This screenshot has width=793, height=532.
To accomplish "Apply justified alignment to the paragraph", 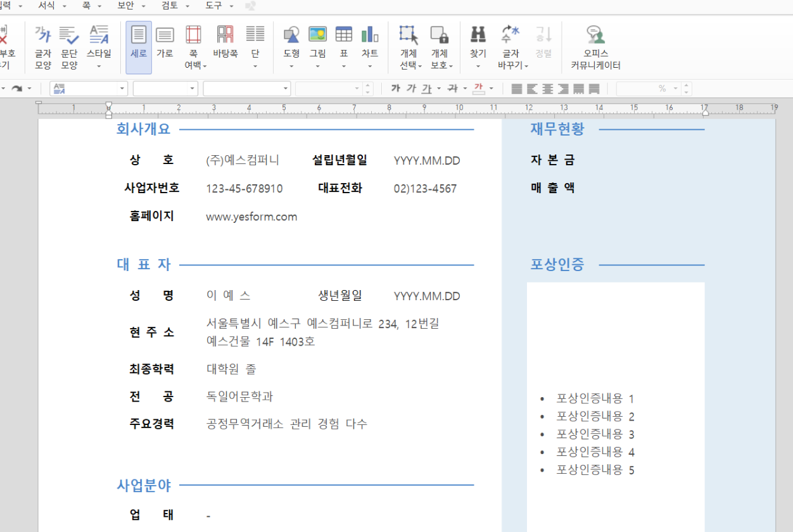I will click(517, 89).
